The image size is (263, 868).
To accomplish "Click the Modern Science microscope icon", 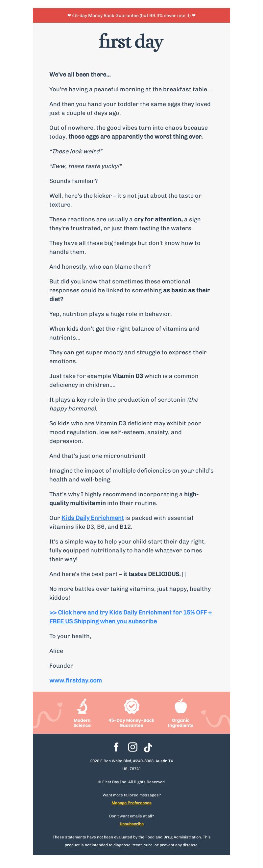I will [82, 706].
